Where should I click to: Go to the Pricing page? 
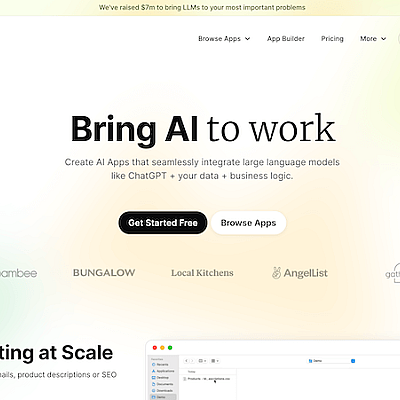pyautogui.click(x=332, y=39)
